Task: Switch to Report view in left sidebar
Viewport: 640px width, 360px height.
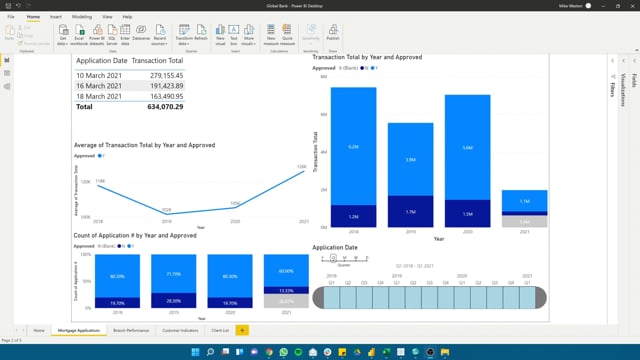Action: coord(7,60)
